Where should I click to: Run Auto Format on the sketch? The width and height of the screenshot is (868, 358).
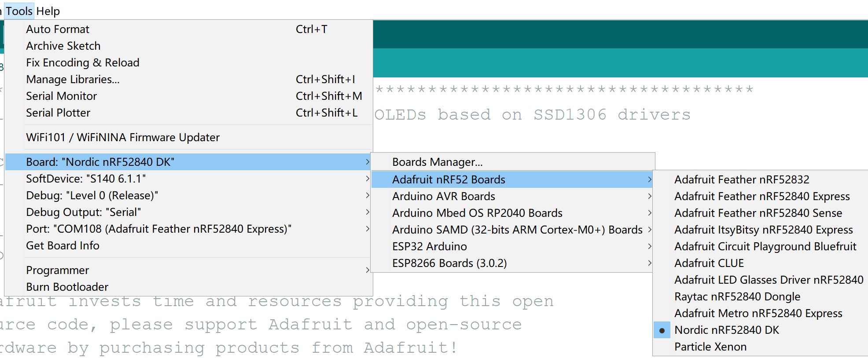click(x=188, y=29)
